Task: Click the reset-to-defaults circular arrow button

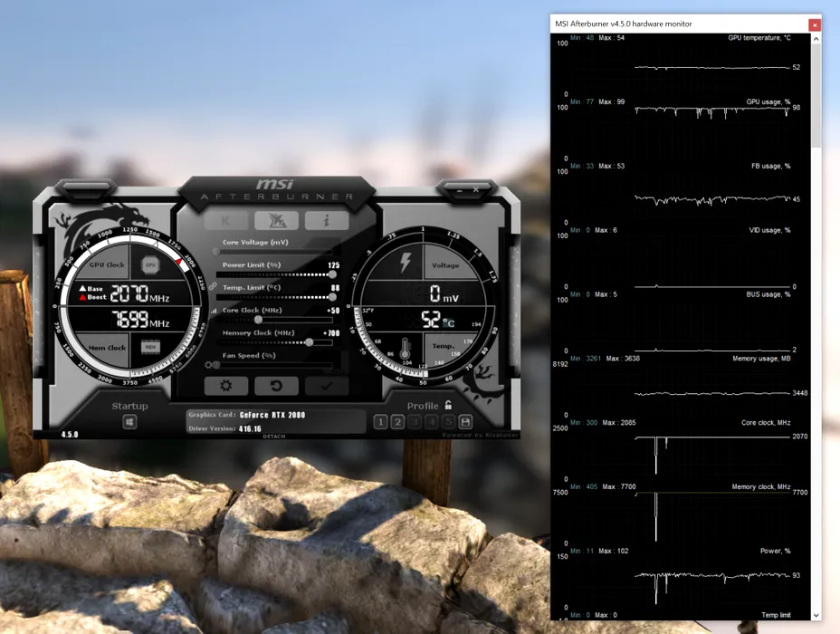Action: coord(276,386)
